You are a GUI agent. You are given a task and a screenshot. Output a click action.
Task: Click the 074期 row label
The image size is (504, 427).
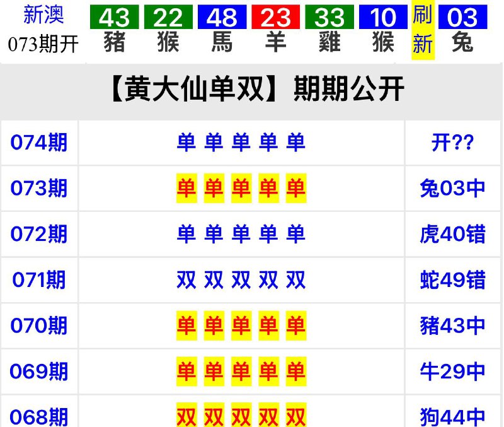[x=39, y=143]
